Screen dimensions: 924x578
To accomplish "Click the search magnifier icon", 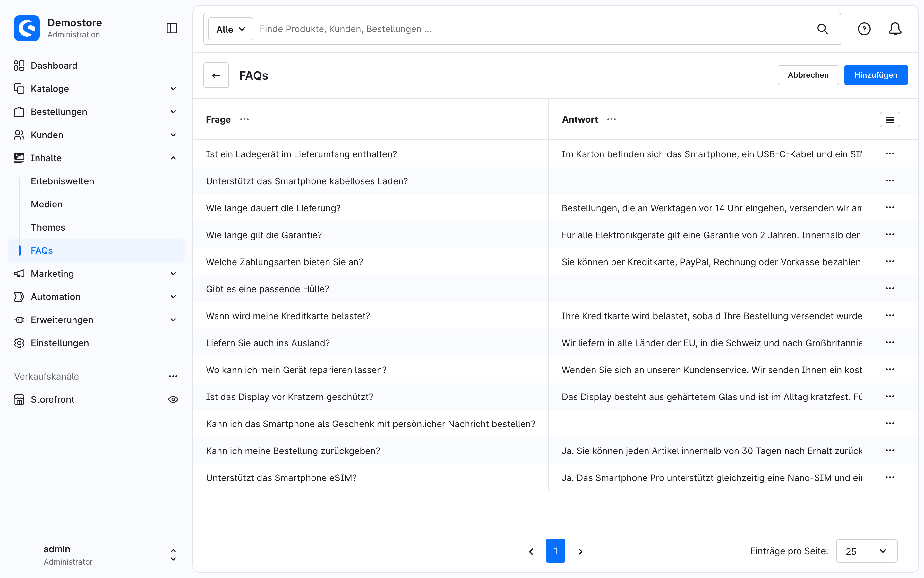I will [822, 29].
